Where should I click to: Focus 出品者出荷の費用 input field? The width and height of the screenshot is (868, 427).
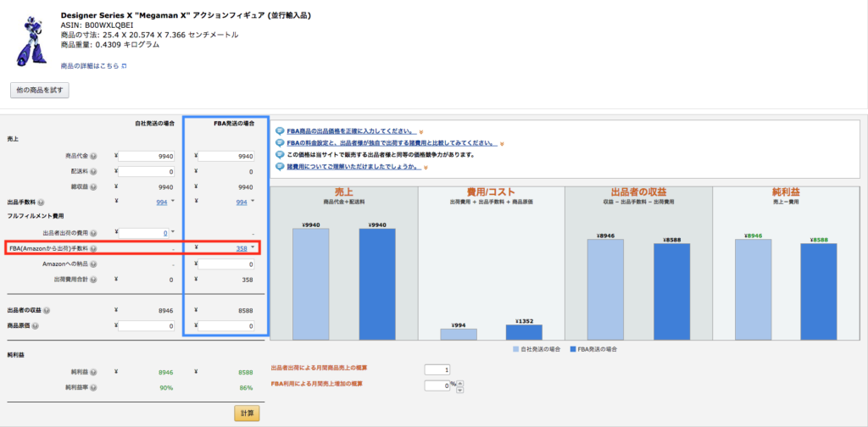click(144, 234)
